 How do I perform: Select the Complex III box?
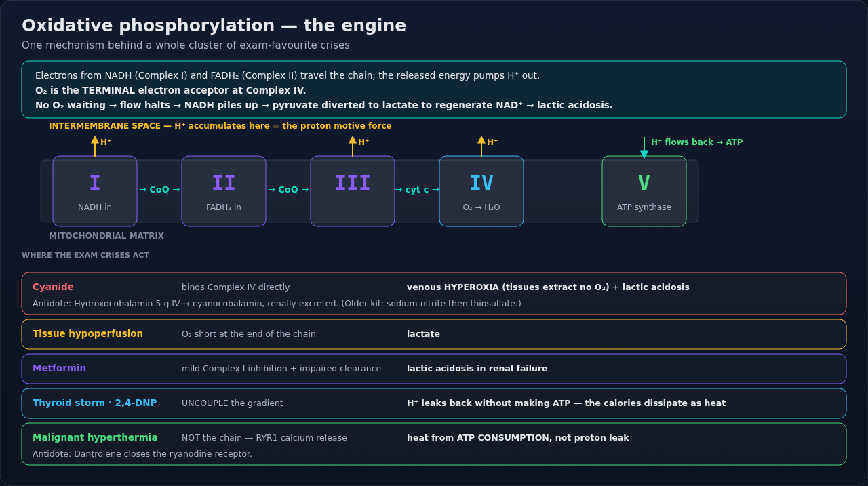[353, 191]
